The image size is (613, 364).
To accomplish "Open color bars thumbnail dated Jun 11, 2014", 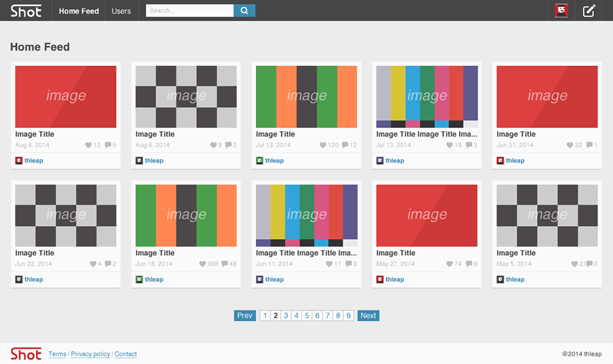I will [x=306, y=215].
